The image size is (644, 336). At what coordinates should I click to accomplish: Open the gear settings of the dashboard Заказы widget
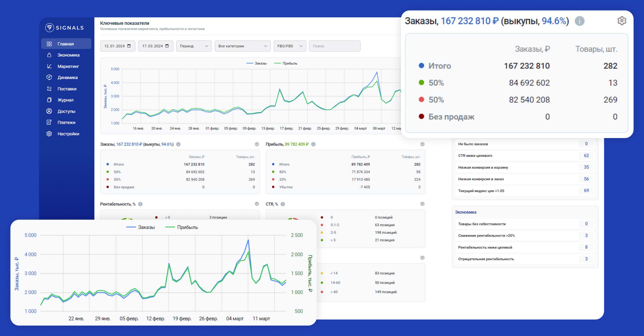point(257,144)
